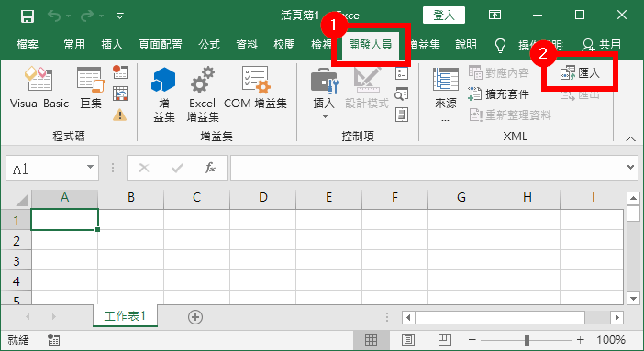The image size is (644, 351).
Task: Click 重新整理資料 refresh data
Action: pos(510,115)
